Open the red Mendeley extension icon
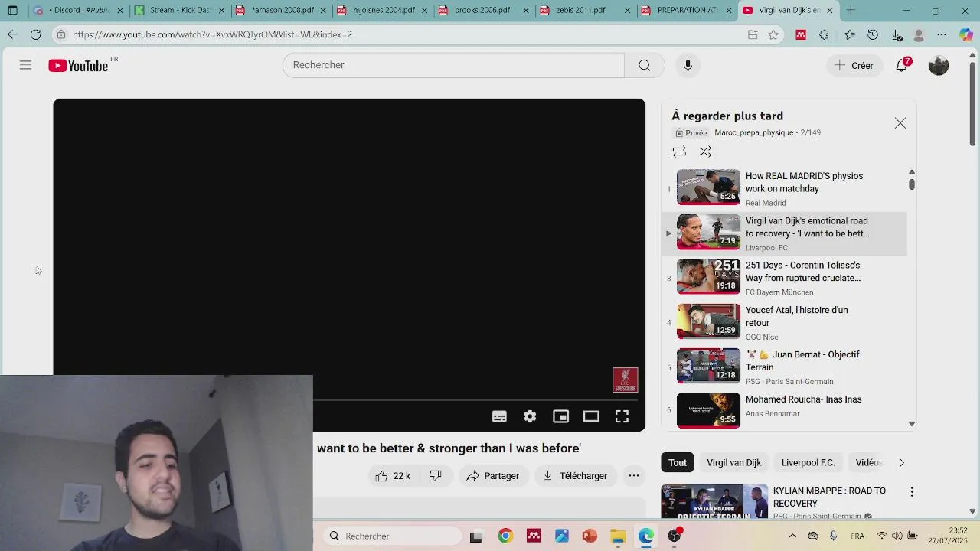 (801, 34)
